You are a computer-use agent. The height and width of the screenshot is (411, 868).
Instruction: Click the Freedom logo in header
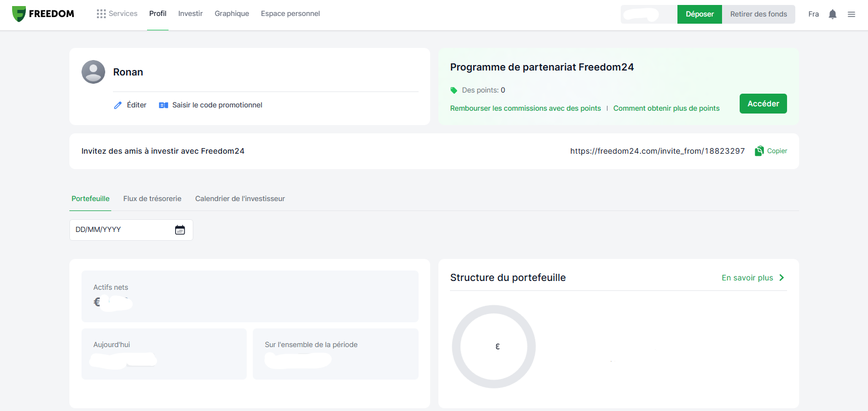tap(43, 14)
